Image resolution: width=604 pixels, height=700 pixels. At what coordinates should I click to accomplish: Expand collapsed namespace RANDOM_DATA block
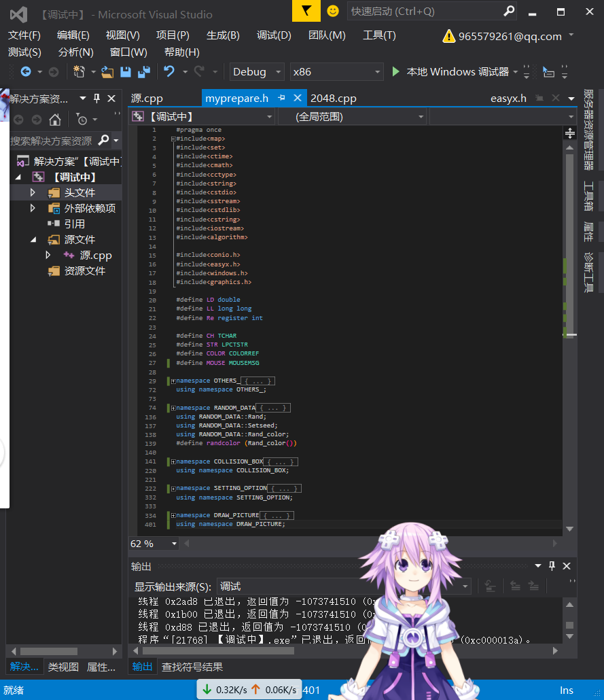click(x=173, y=408)
